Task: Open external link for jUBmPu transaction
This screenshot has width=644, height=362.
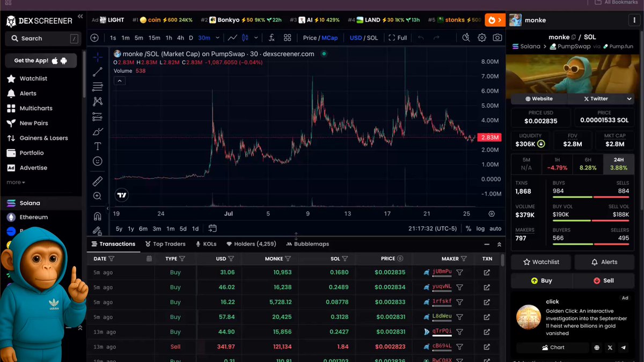Action: [x=487, y=272]
